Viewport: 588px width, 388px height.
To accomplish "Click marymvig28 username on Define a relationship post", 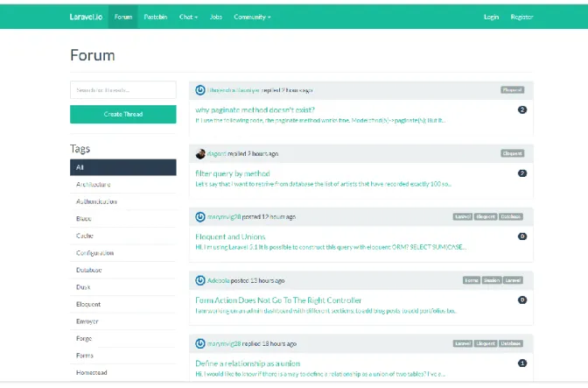I will 224,343.
